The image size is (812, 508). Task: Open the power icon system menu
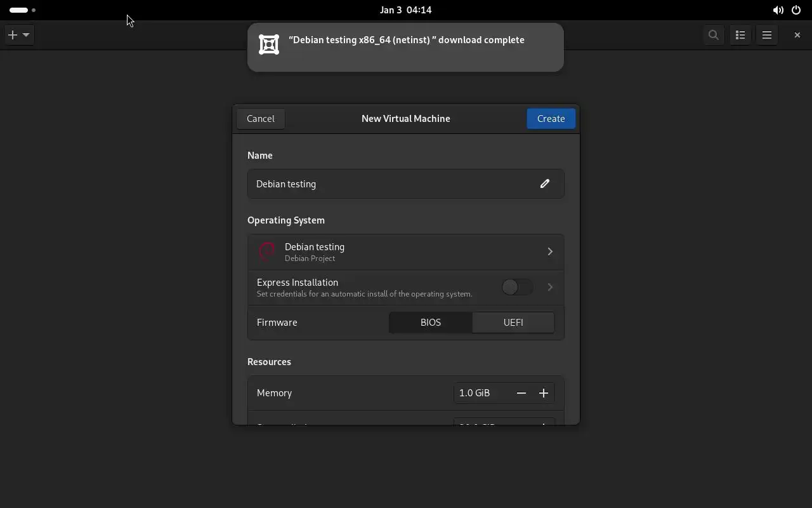[x=796, y=10]
